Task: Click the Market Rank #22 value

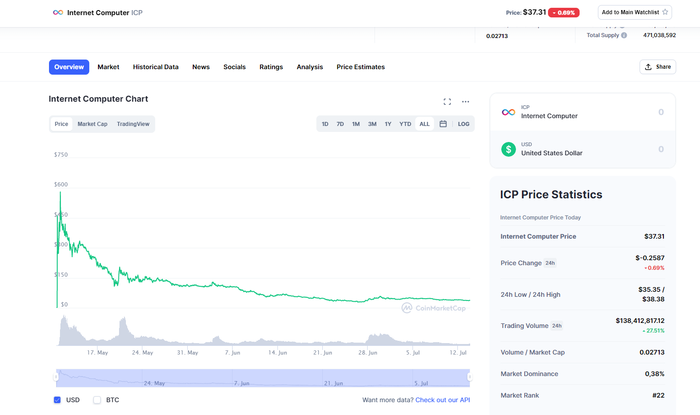Action: [658, 395]
